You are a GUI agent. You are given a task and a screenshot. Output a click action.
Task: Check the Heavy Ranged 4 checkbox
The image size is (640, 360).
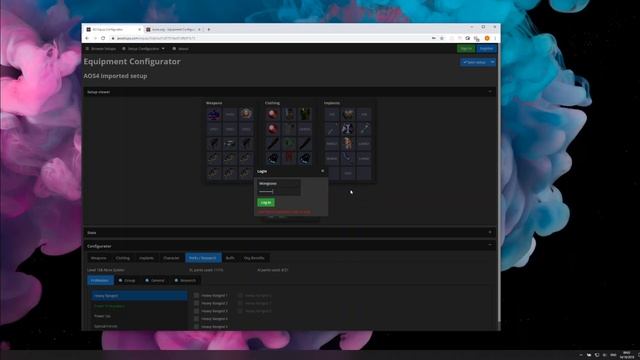pyautogui.click(x=196, y=319)
